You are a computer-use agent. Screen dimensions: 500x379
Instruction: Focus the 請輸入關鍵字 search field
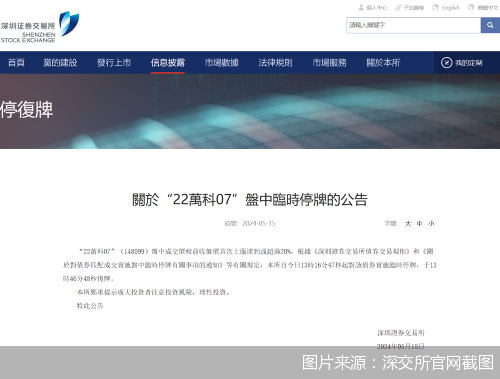point(413,25)
